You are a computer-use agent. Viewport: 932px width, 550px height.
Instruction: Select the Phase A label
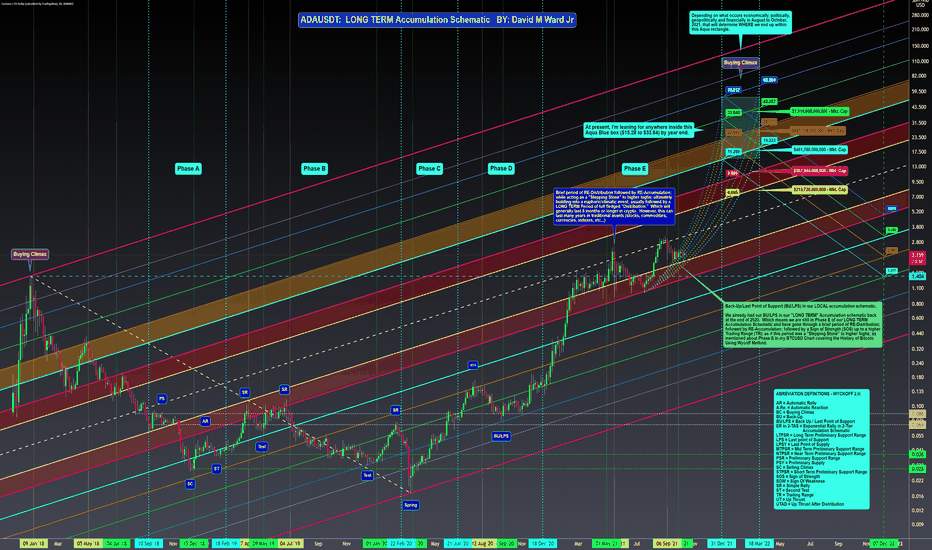pos(188,169)
